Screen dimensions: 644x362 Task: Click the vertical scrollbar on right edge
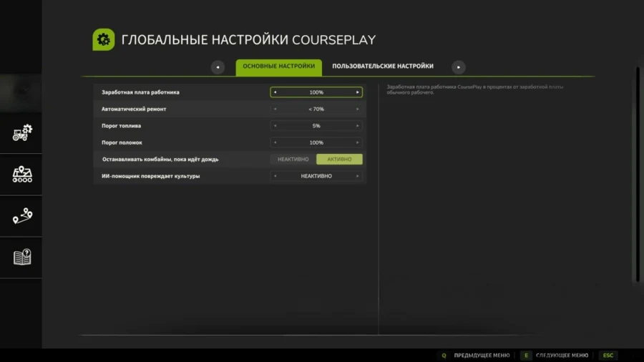[x=637, y=175]
